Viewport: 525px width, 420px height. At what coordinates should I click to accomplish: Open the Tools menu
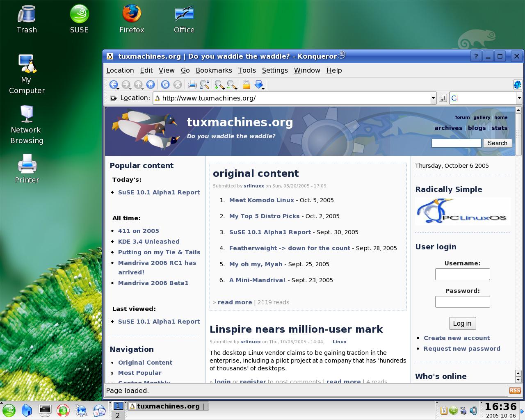coord(247,70)
